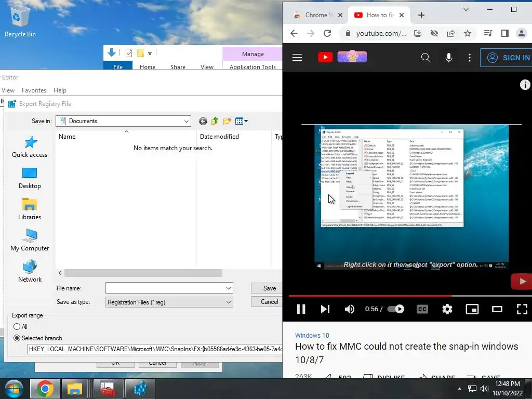Image resolution: width=532 pixels, height=399 pixels.
Task: Click the crossed-out eye icon in address bar
Action: click(x=434, y=33)
